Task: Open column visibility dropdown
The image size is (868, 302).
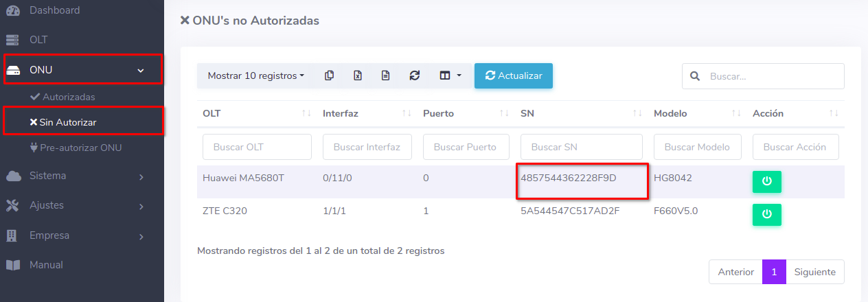Action: click(x=450, y=76)
